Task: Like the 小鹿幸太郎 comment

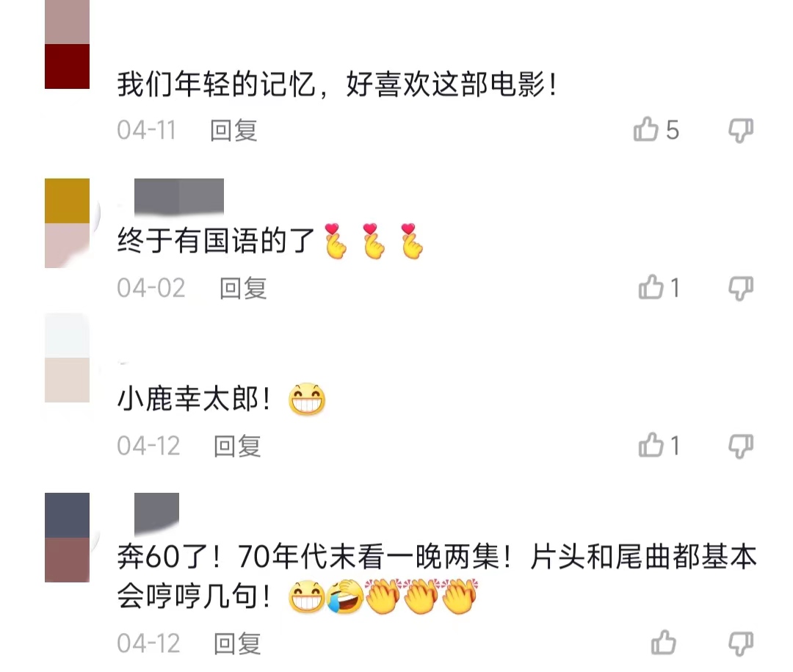Action: 651,445
